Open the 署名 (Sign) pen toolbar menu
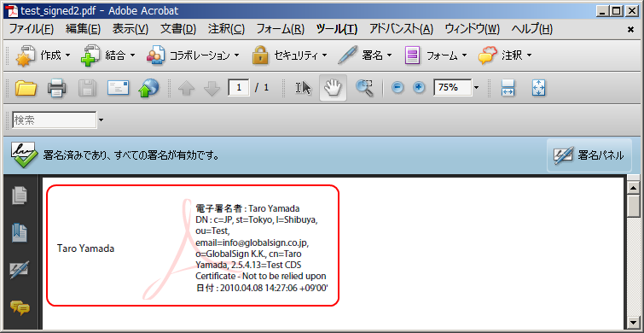The height and width of the screenshot is (333, 644). (365, 55)
